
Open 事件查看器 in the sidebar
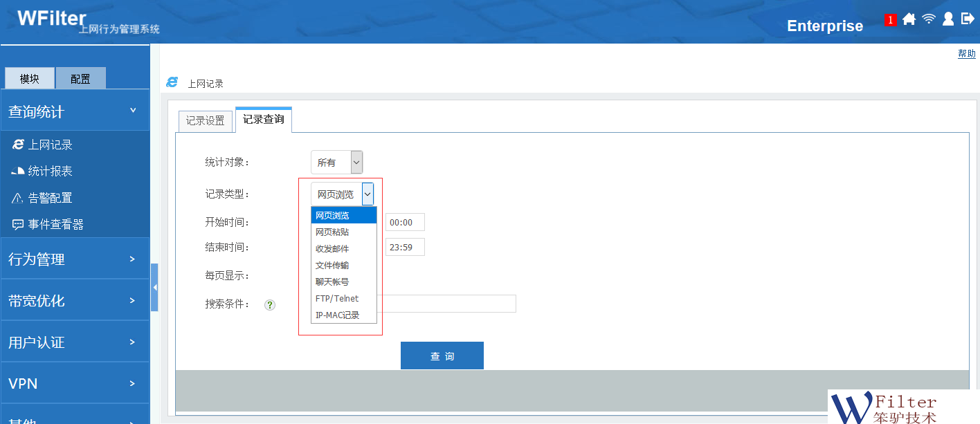coord(55,224)
